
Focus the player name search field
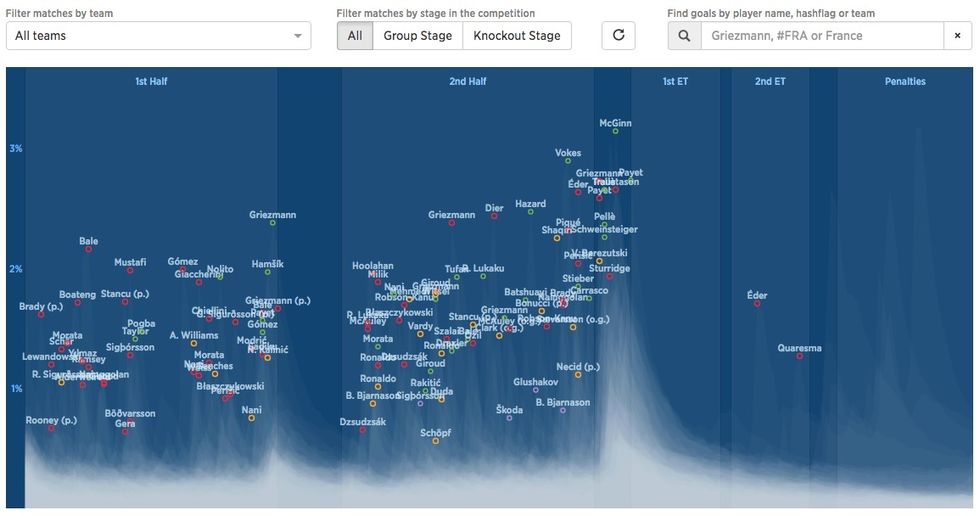(x=822, y=36)
